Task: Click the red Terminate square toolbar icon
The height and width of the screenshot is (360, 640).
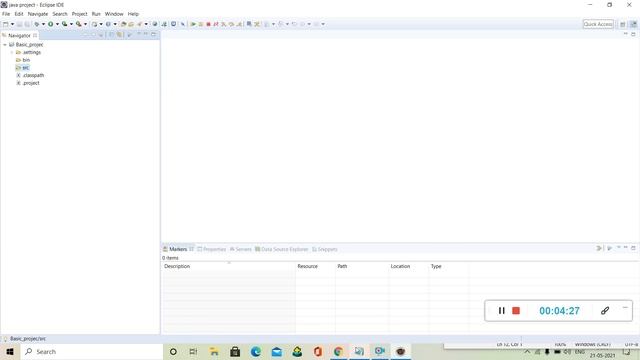Action: click(208, 24)
